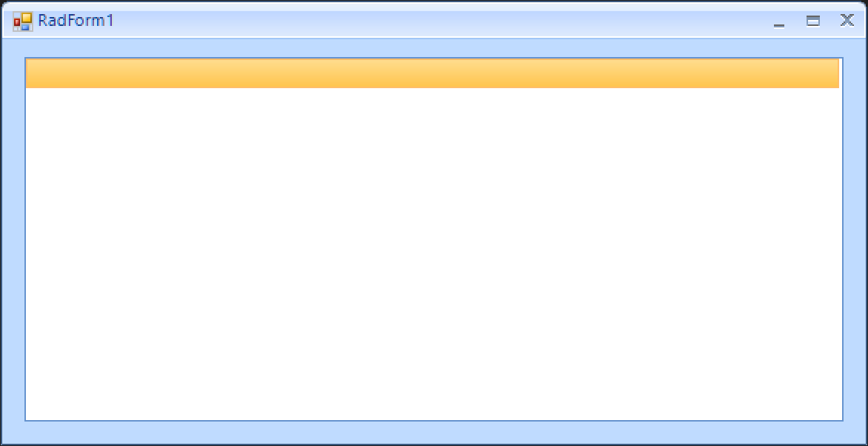Image resolution: width=868 pixels, height=446 pixels.
Task: Click the blank area beneath the orange row
Action: (434, 254)
